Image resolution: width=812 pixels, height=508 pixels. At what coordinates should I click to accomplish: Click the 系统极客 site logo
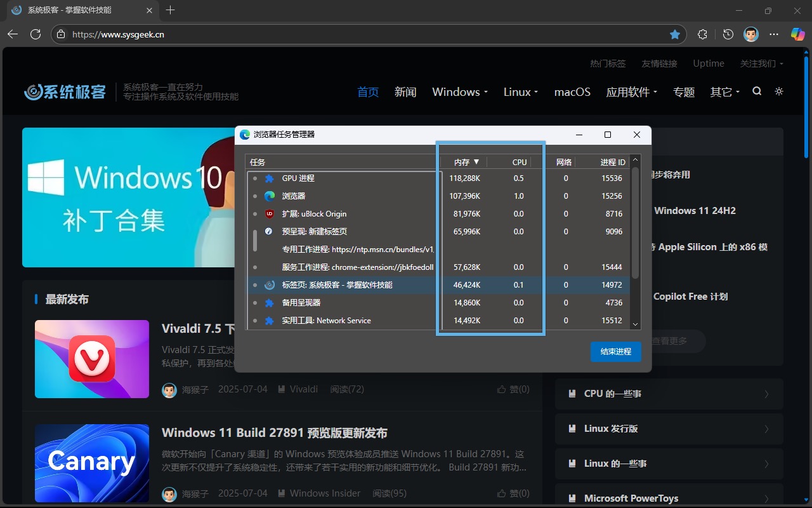(x=65, y=92)
